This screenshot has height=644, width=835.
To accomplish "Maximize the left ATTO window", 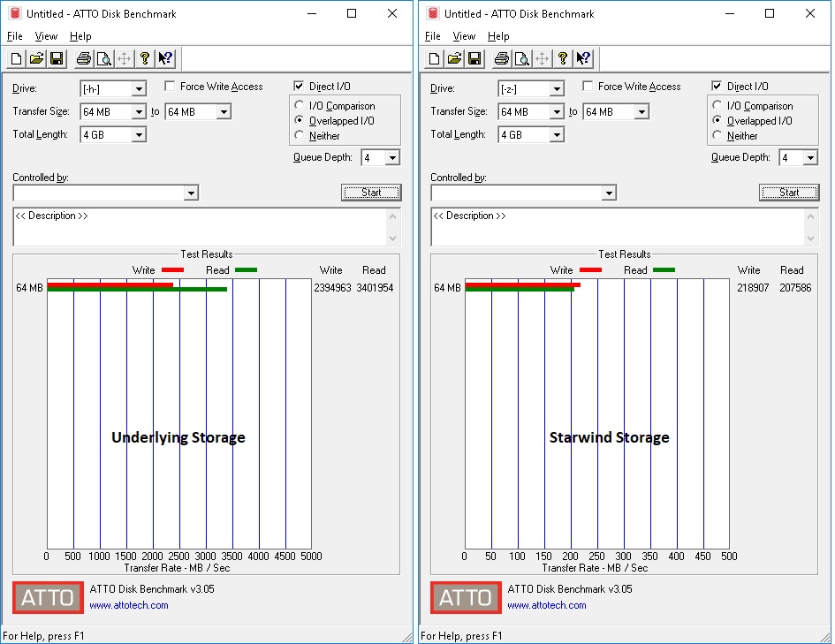I will tap(352, 13).
